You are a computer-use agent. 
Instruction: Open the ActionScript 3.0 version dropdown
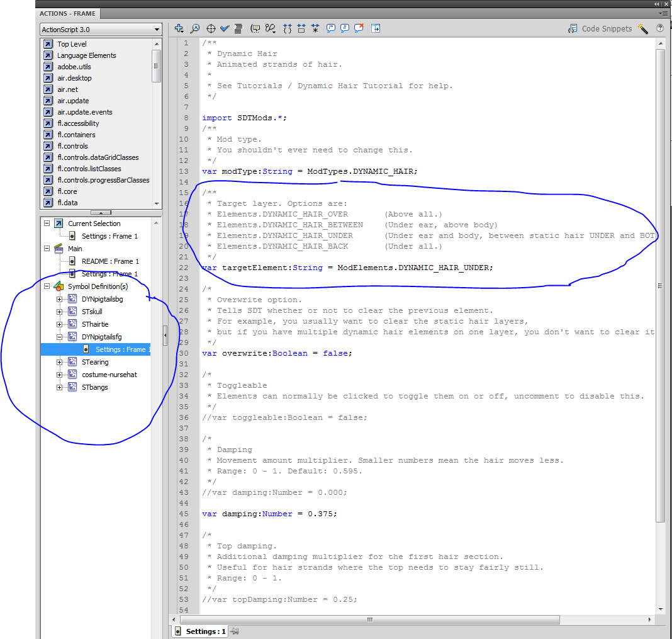click(101, 30)
